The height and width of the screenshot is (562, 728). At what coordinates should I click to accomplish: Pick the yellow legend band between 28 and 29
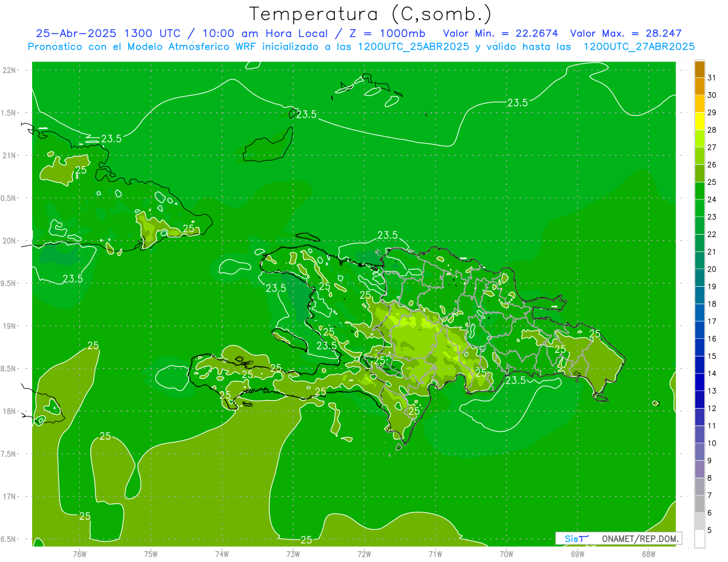(x=699, y=121)
